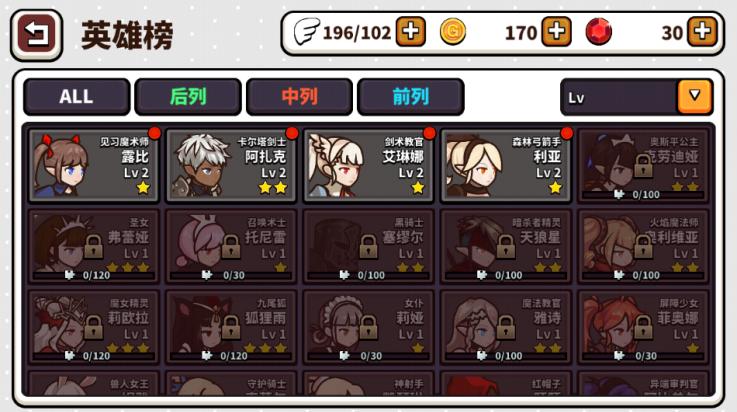Open the Lv sort dropdown arrow
737x412 pixels.
pos(695,96)
